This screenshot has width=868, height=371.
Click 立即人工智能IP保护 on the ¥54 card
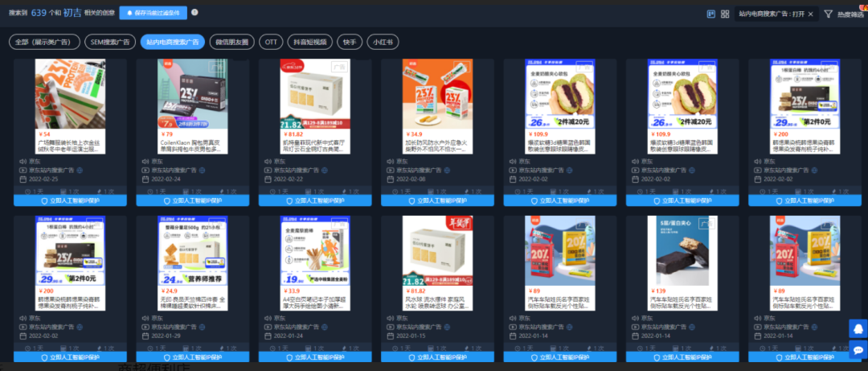[x=70, y=200]
